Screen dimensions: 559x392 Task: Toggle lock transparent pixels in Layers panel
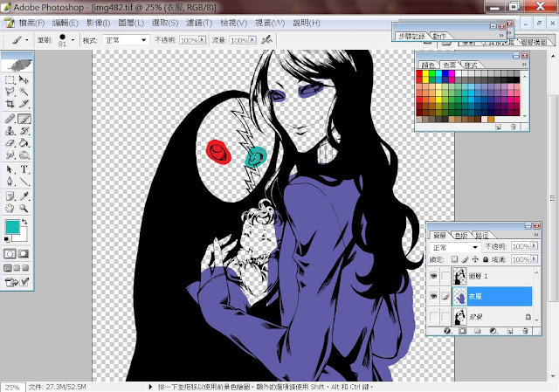pyautogui.click(x=454, y=259)
